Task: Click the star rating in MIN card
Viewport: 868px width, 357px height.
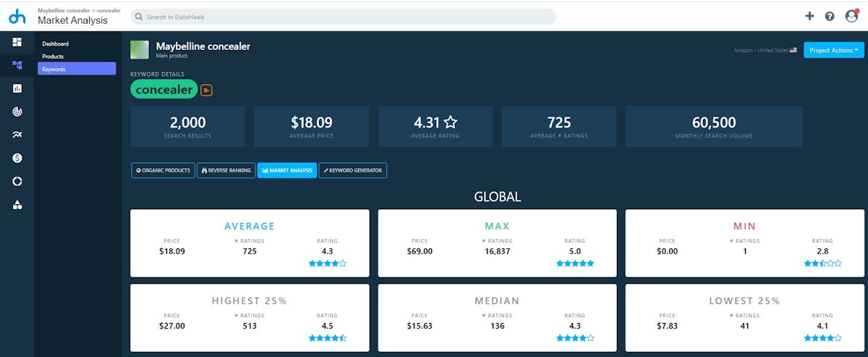Action: 822,264
